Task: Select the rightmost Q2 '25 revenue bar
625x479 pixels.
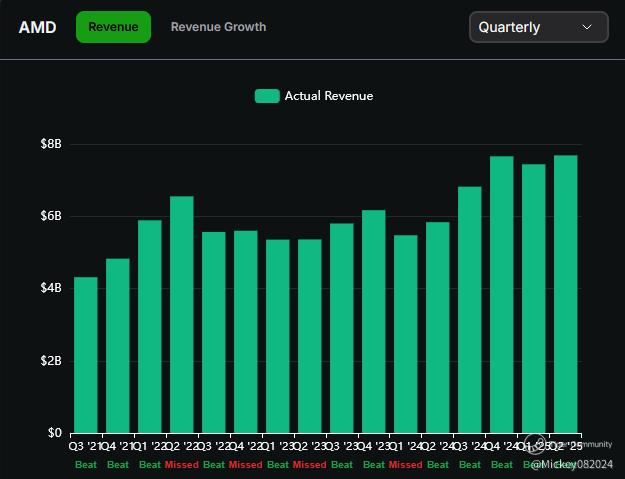Action: (566, 294)
